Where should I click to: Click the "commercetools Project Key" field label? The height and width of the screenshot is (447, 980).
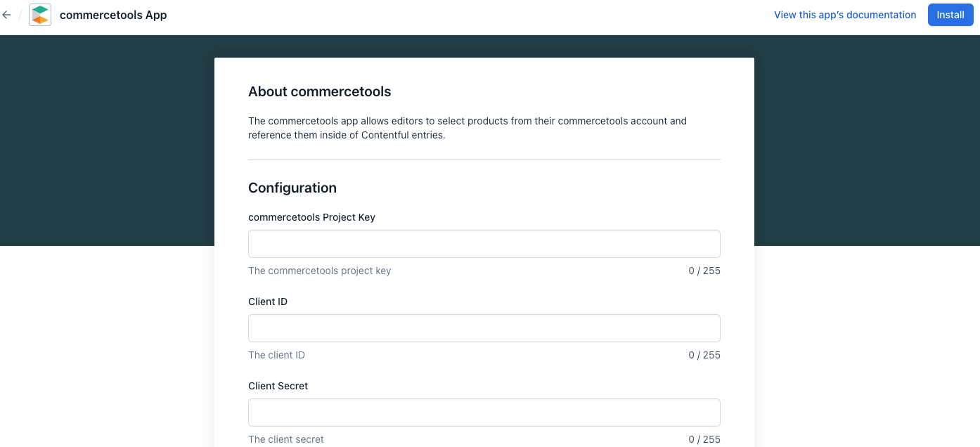pyautogui.click(x=311, y=217)
